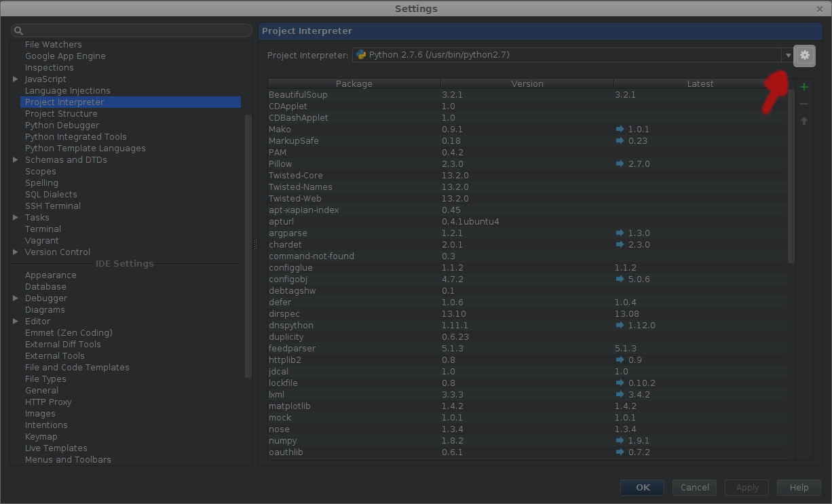
Task: Open Python Debugger settings
Action: 62,125
